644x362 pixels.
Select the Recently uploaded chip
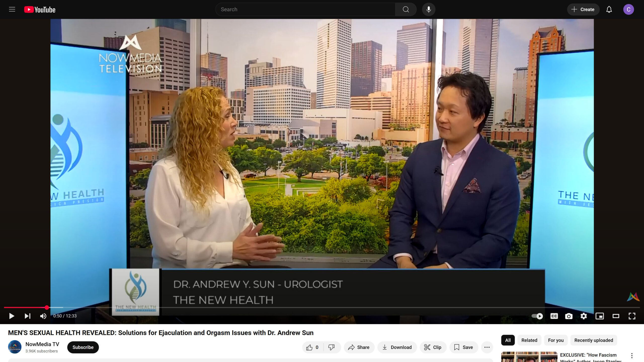[x=593, y=340]
